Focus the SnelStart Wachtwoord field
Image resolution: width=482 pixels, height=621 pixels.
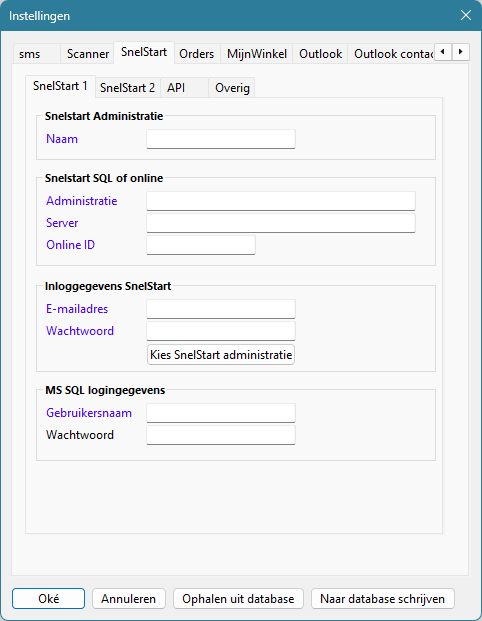[221, 331]
